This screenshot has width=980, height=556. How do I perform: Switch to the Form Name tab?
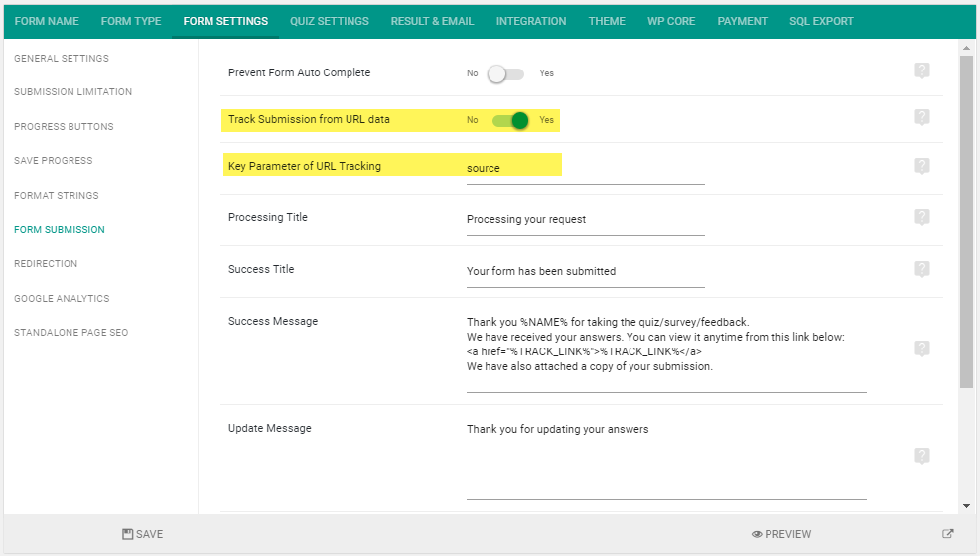pyautogui.click(x=47, y=21)
